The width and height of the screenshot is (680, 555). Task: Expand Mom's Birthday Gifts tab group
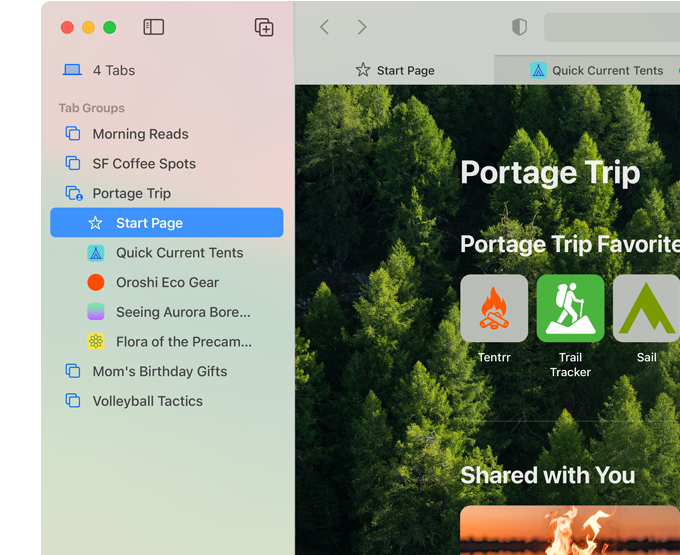coord(159,371)
